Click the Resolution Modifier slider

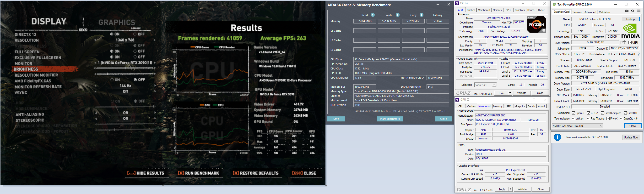coord(125,74)
